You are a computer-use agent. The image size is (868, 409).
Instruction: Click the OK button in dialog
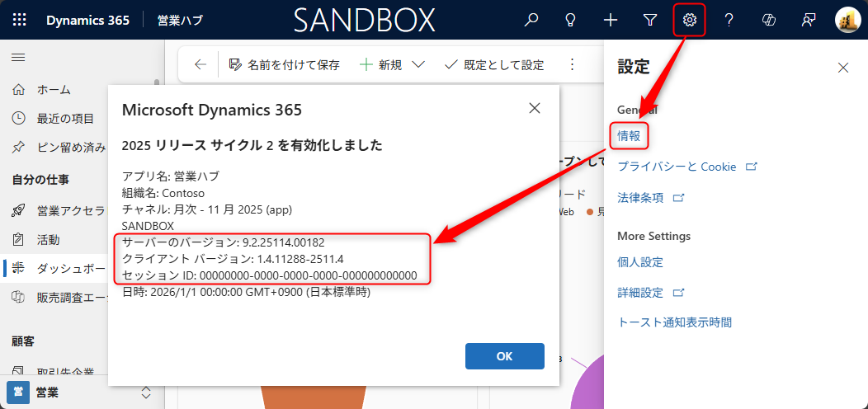coord(504,356)
